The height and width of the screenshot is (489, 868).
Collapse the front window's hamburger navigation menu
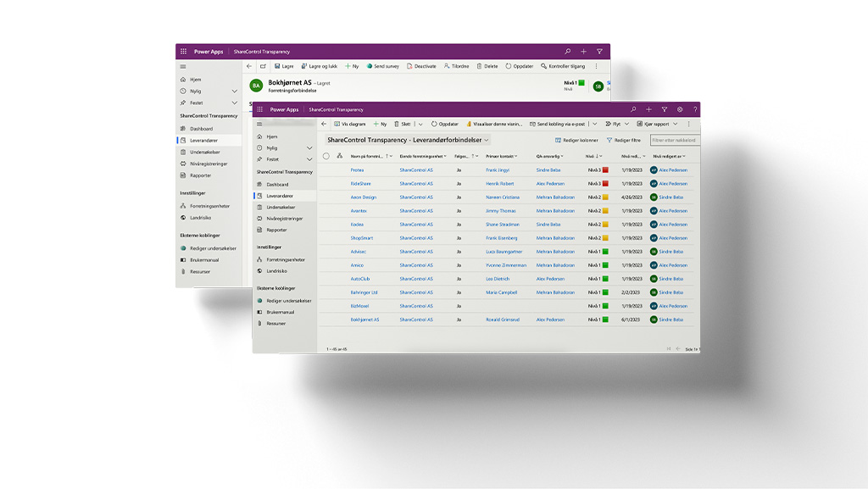[259, 124]
